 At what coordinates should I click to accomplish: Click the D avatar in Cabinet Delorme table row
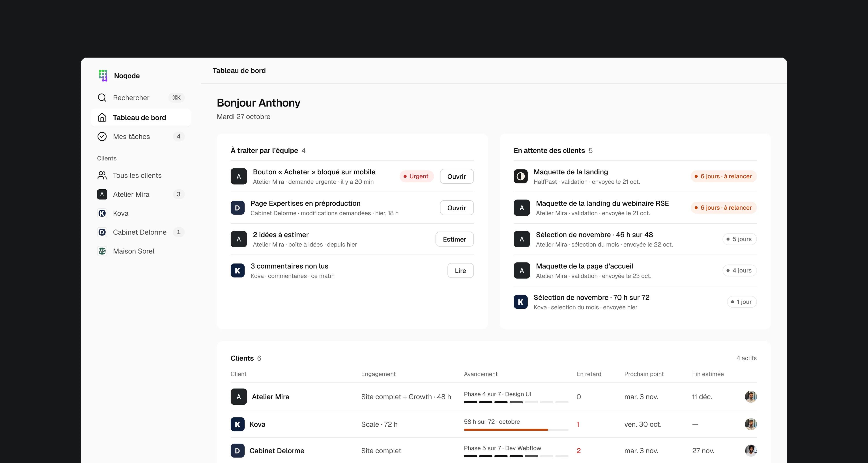238,451
